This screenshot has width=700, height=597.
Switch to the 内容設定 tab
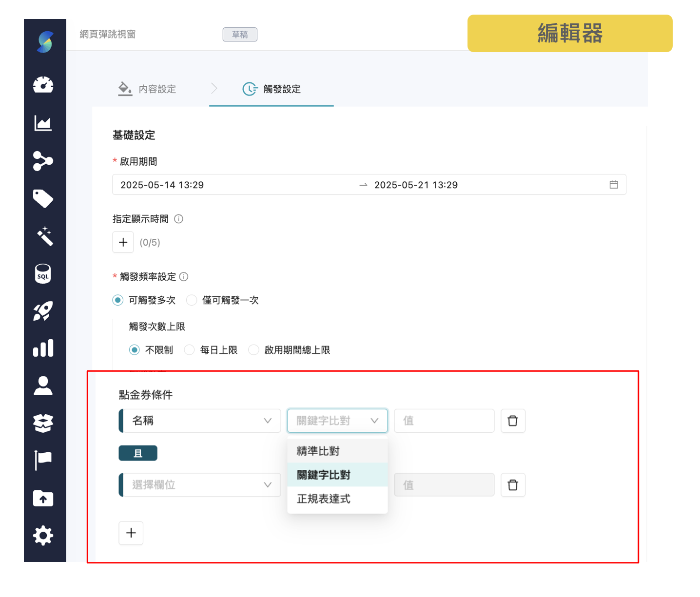pos(157,89)
